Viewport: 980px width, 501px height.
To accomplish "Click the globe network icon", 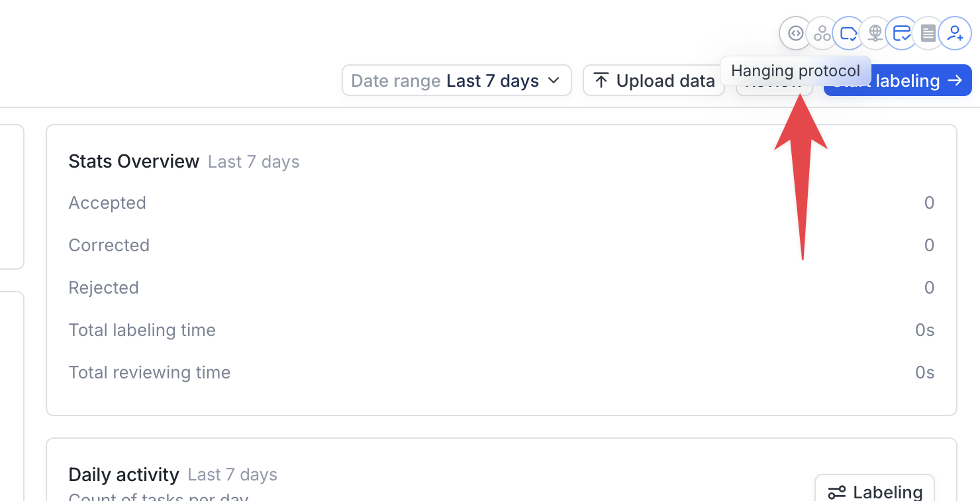I will 875,33.
